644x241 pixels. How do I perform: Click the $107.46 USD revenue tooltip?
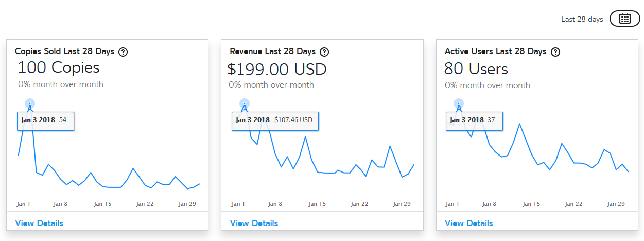(275, 120)
